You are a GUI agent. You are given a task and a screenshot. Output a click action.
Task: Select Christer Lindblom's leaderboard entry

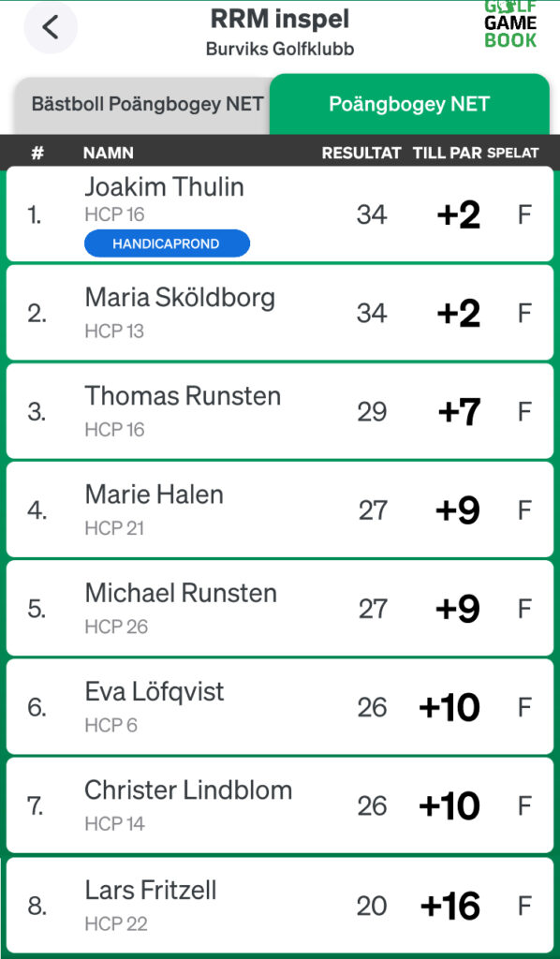(x=280, y=804)
